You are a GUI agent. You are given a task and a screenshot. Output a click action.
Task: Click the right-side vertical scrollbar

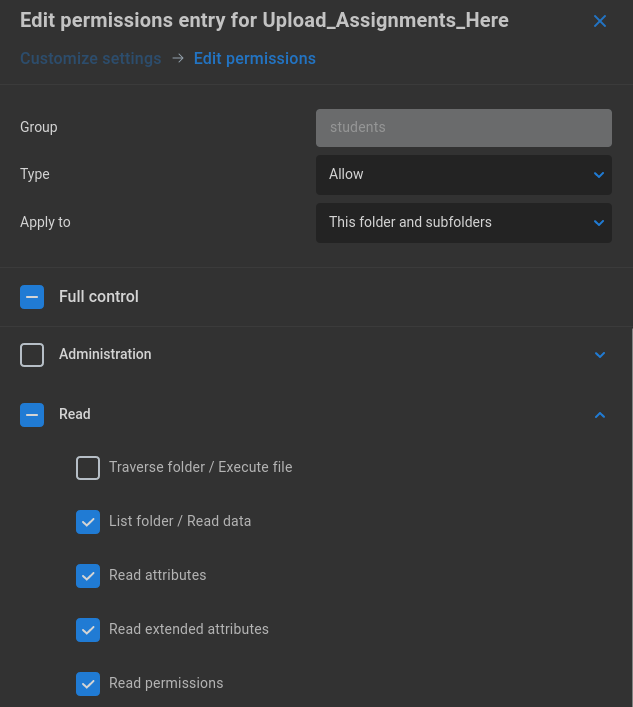click(x=631, y=517)
